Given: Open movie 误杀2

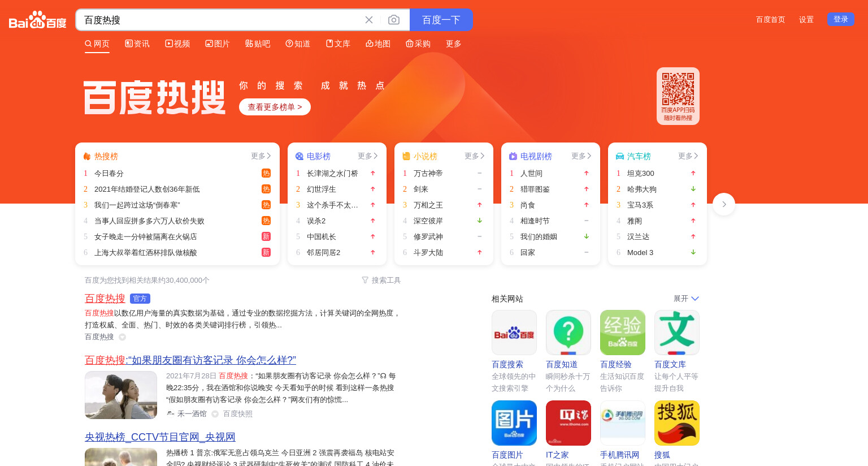Looking at the screenshot, I should click(x=316, y=221).
